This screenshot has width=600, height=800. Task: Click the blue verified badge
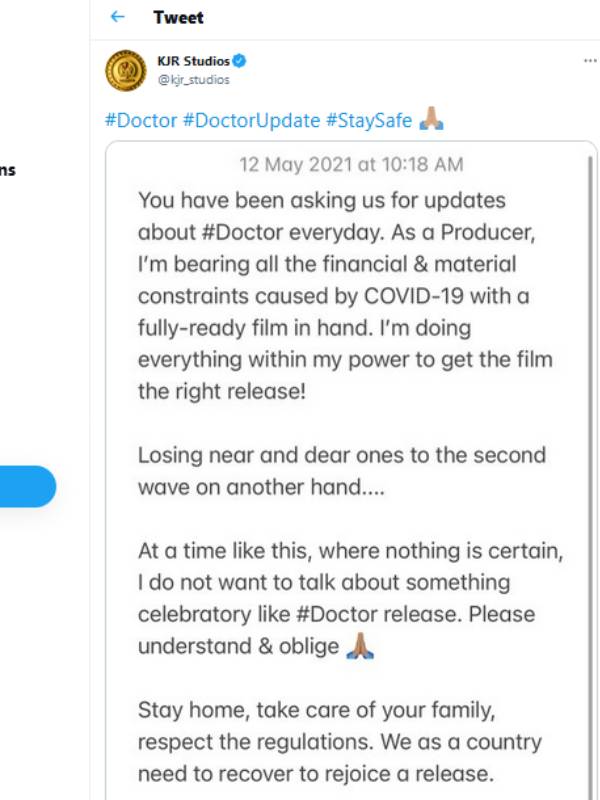(x=239, y=61)
